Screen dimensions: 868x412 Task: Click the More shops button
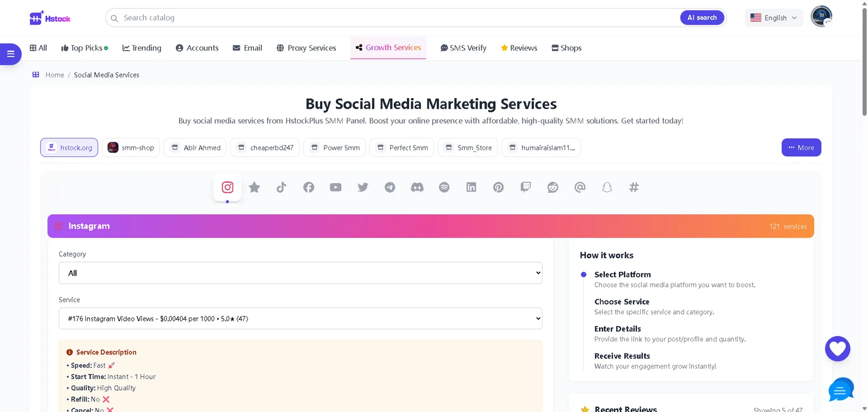click(x=801, y=148)
